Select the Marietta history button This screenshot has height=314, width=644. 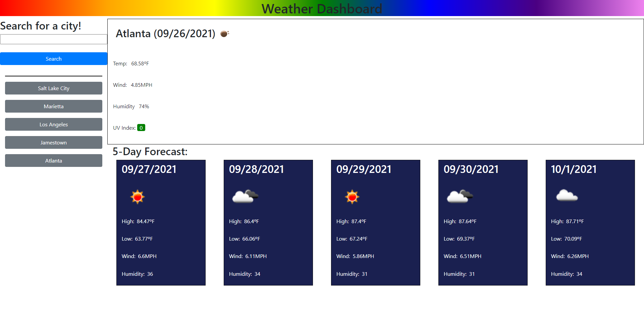[53, 106]
